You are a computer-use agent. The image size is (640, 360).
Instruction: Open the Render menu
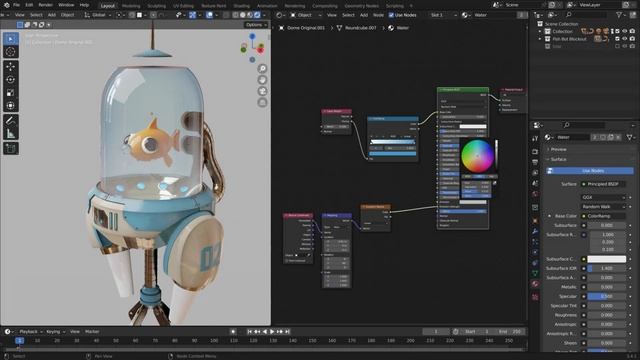[x=45, y=5]
